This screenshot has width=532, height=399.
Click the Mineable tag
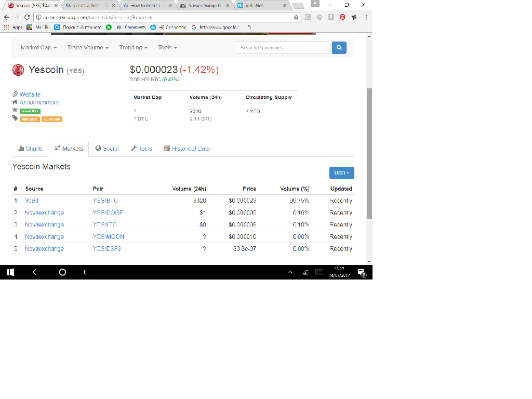tap(30, 119)
